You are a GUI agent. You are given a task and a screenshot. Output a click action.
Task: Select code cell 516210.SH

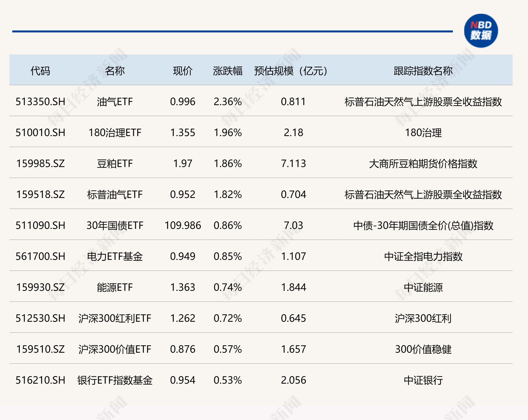click(41, 380)
